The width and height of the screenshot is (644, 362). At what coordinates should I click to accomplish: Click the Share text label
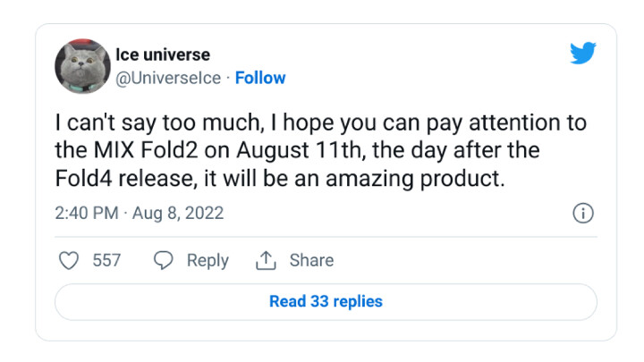[311, 260]
